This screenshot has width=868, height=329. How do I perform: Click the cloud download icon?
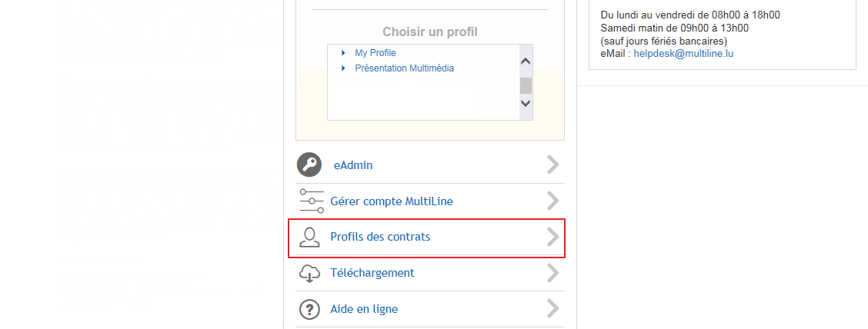(x=309, y=273)
